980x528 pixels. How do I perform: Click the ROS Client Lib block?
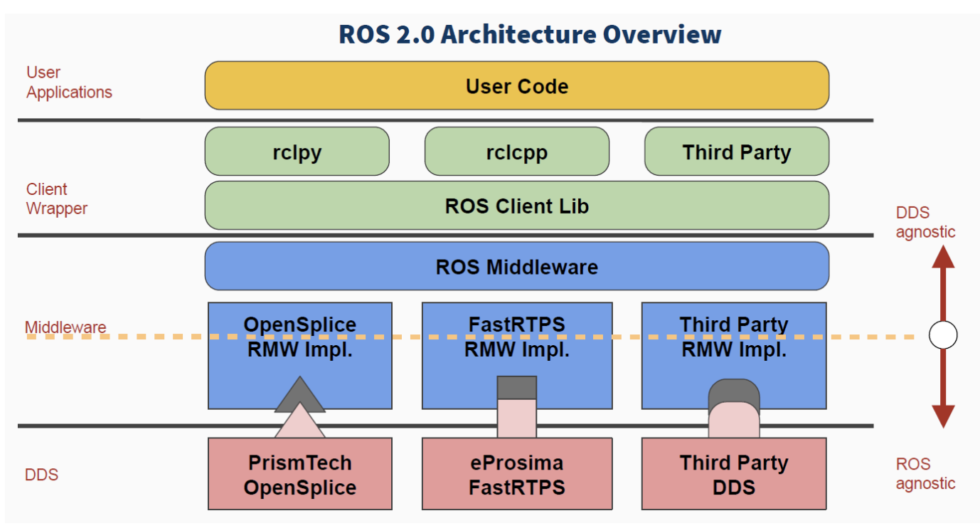[x=517, y=206]
